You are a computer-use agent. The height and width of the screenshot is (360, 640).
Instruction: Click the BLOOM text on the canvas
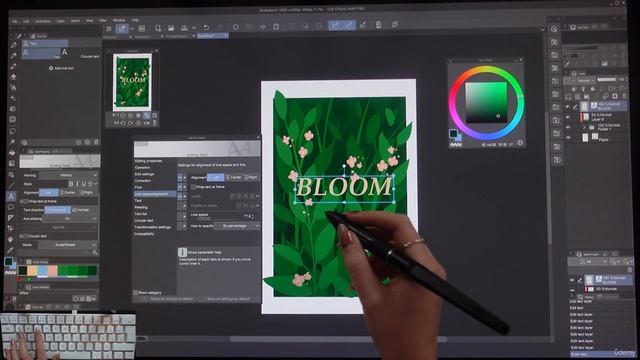344,187
